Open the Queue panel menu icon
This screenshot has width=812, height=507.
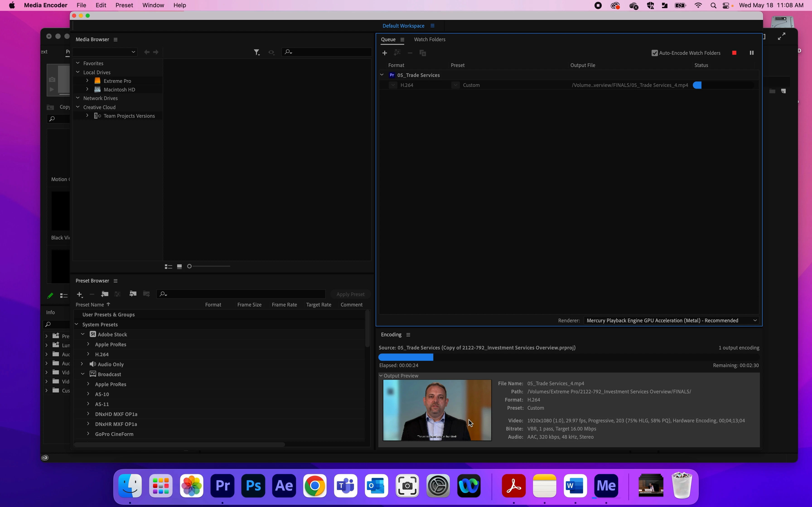point(402,40)
